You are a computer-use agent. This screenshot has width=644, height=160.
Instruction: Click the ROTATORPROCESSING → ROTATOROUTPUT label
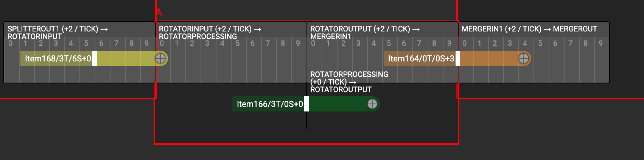pos(349,82)
